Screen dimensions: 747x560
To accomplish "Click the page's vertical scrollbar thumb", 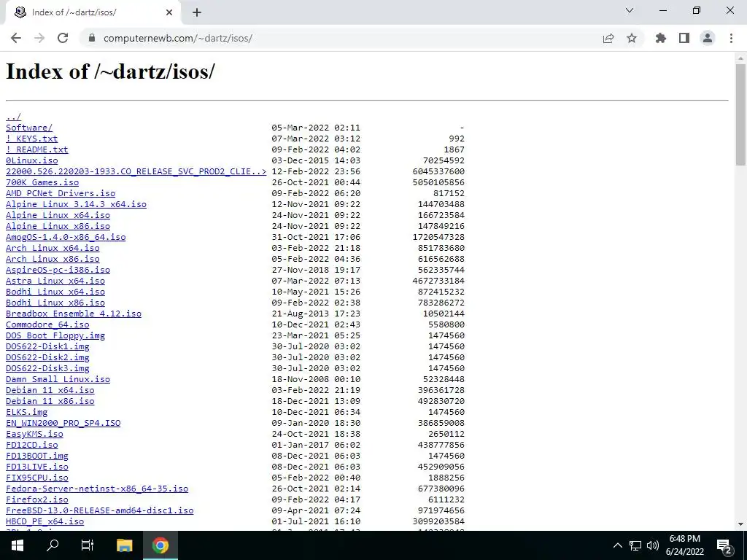I will pyautogui.click(x=740, y=114).
